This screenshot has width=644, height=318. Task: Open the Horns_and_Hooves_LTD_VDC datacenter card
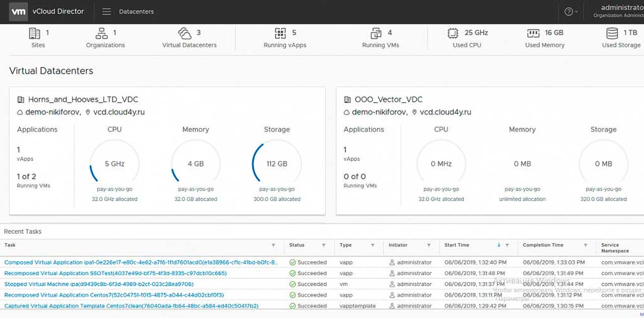point(83,99)
